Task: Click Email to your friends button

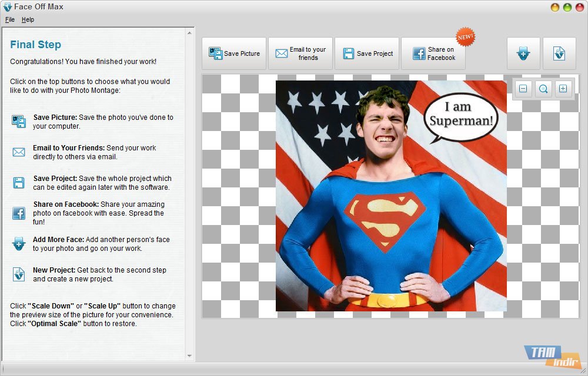Action: pos(300,53)
